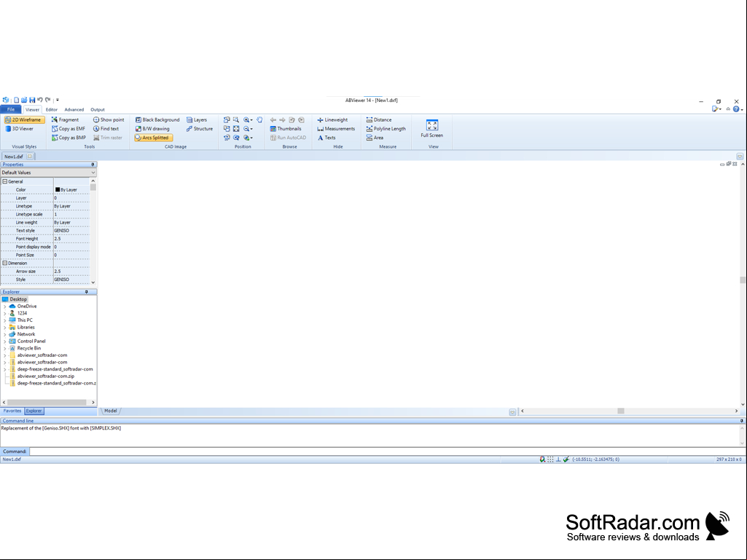Image resolution: width=747 pixels, height=560 pixels.
Task: Expand the Libraries tree node
Action: 5,328
